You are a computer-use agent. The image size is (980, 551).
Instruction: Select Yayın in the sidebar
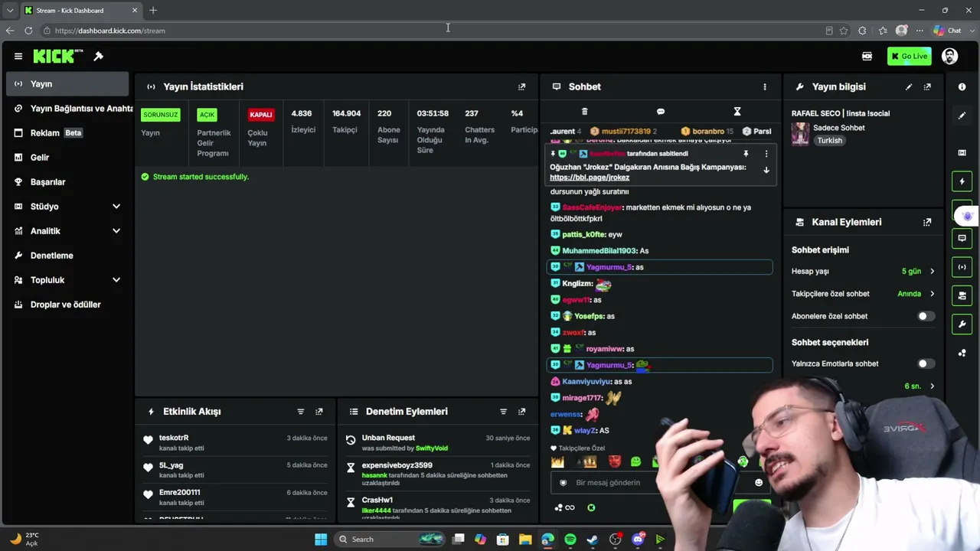pyautogui.click(x=68, y=84)
